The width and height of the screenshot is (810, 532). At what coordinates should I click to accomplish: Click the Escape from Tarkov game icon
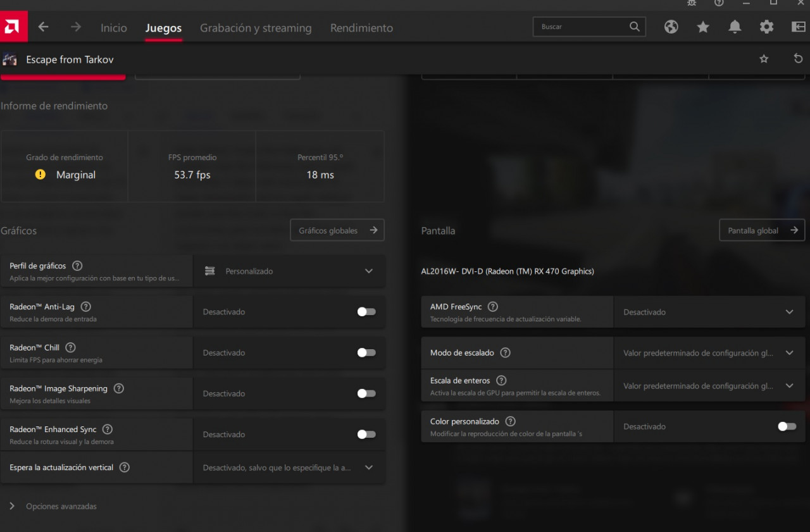(9, 59)
